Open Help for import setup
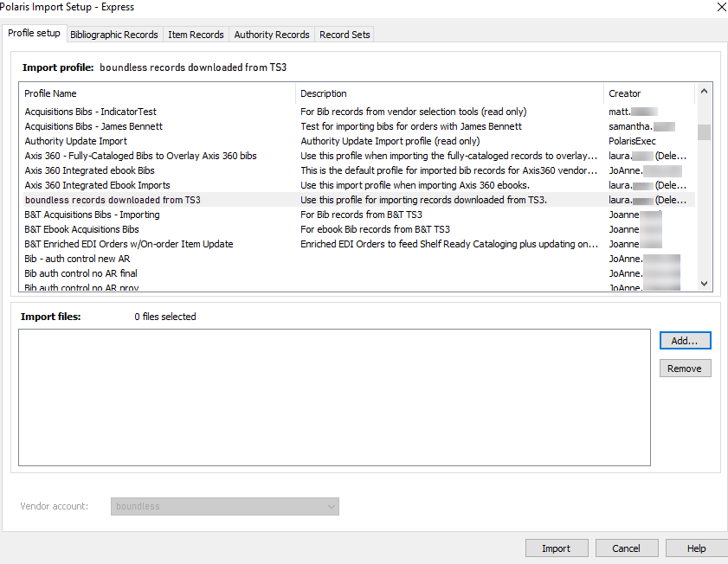The width and height of the screenshot is (728, 564). click(696, 548)
